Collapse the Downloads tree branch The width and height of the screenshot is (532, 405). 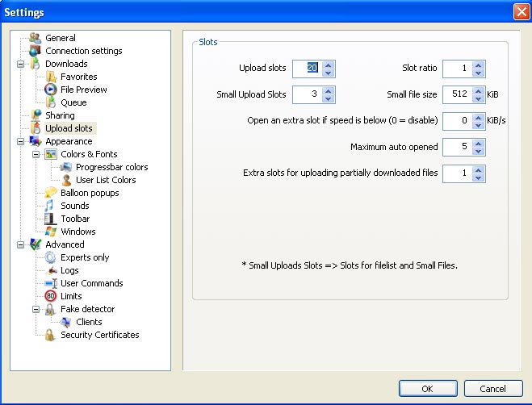click(21, 64)
